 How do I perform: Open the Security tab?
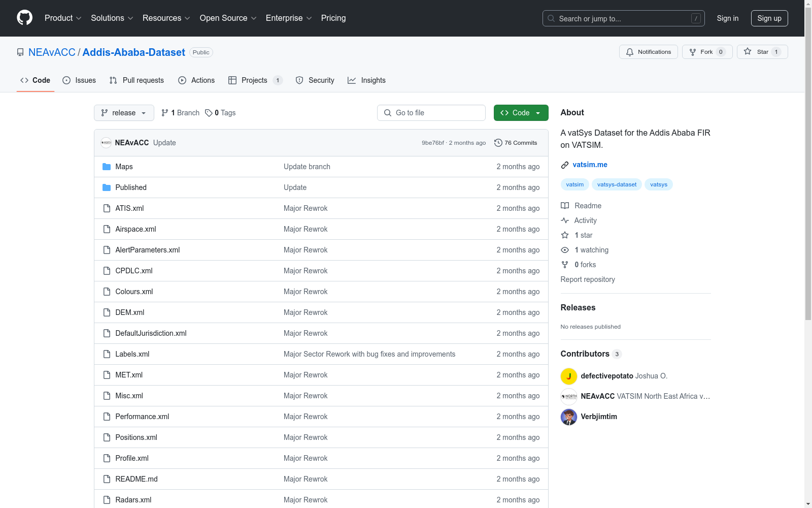click(x=315, y=80)
